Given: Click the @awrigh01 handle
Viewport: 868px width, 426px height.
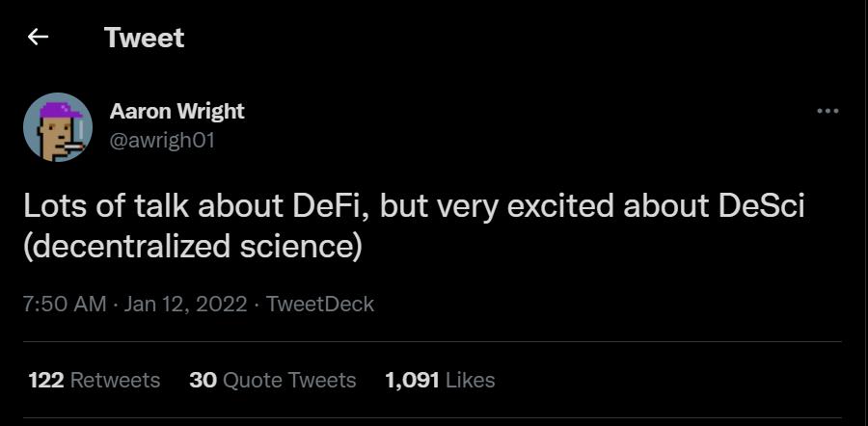Looking at the screenshot, I should 163,141.
